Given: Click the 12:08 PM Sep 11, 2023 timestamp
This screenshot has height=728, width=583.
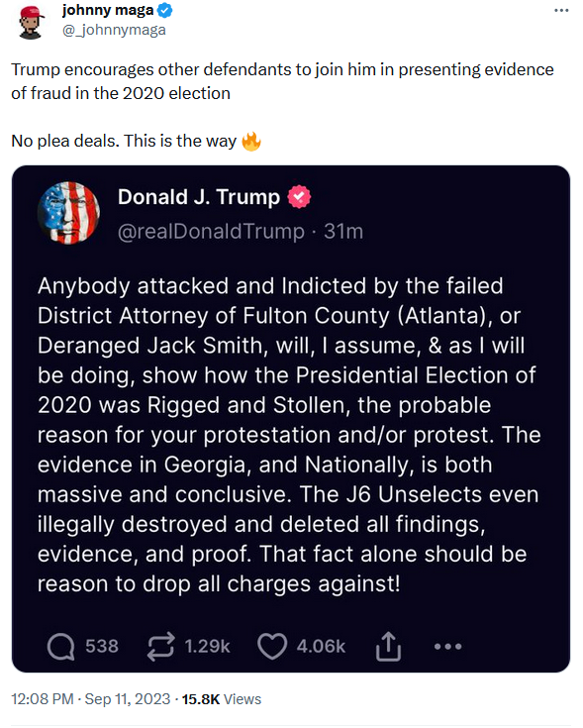Looking at the screenshot, I should coord(91,699).
